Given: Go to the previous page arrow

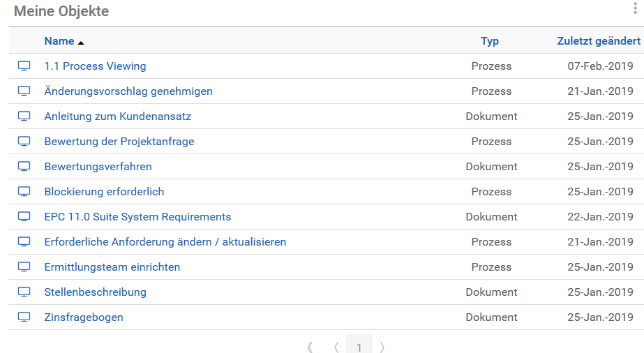Looking at the screenshot, I should click(x=336, y=347).
